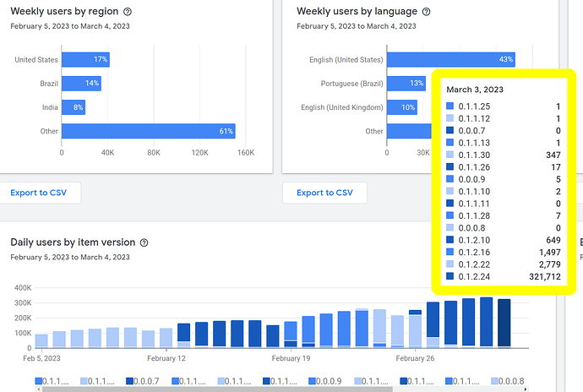Select the India 8% bar
The width and height of the screenshot is (583, 392).
coord(74,107)
